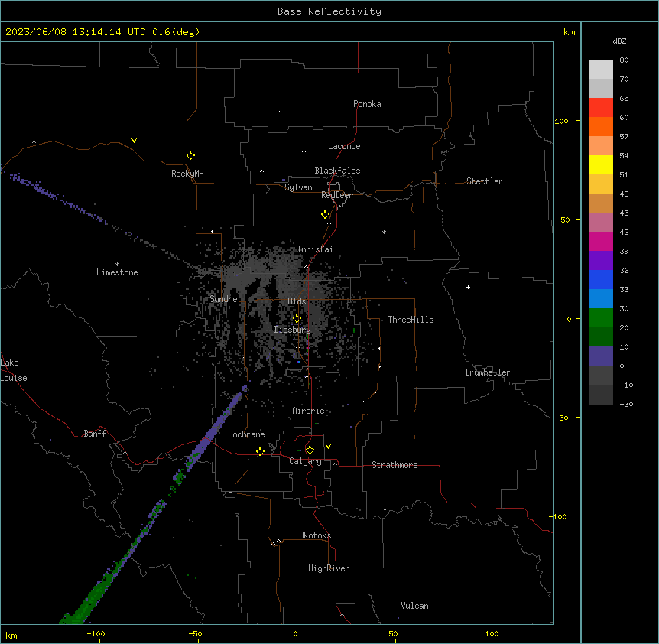This screenshot has width=659, height=644.
Task: Click the Innisfail label
Action: pos(317,249)
